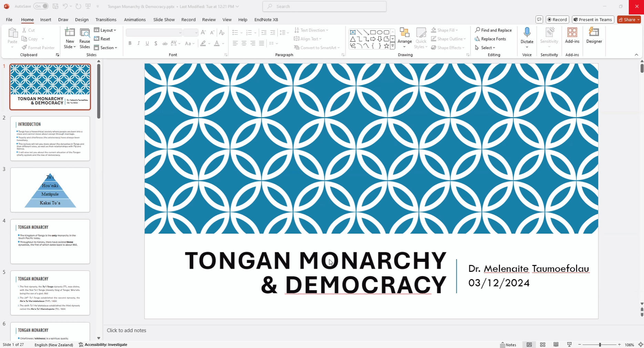Open the Transitions tab
Viewport: 644px width, 348px height.
click(x=106, y=20)
